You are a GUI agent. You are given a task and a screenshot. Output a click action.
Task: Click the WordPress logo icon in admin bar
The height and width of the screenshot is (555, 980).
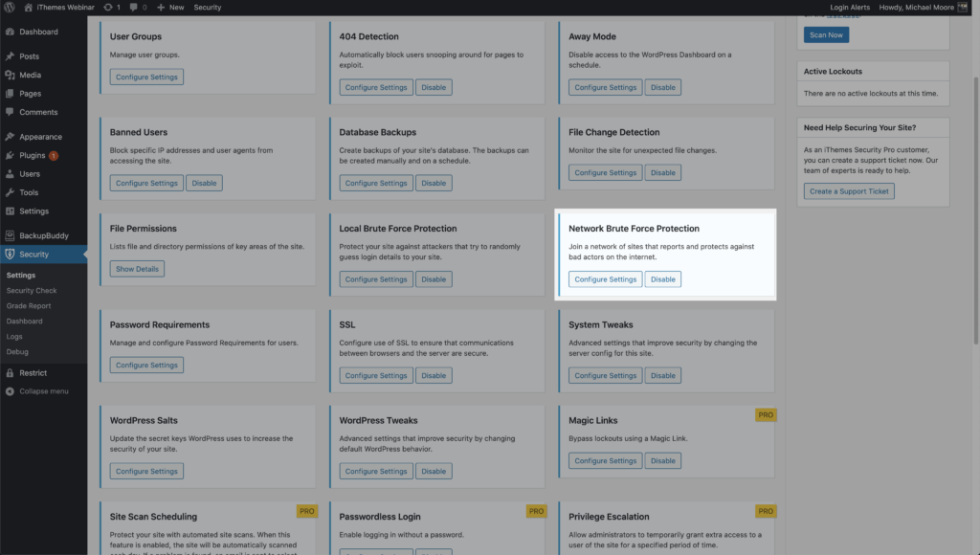tap(10, 8)
